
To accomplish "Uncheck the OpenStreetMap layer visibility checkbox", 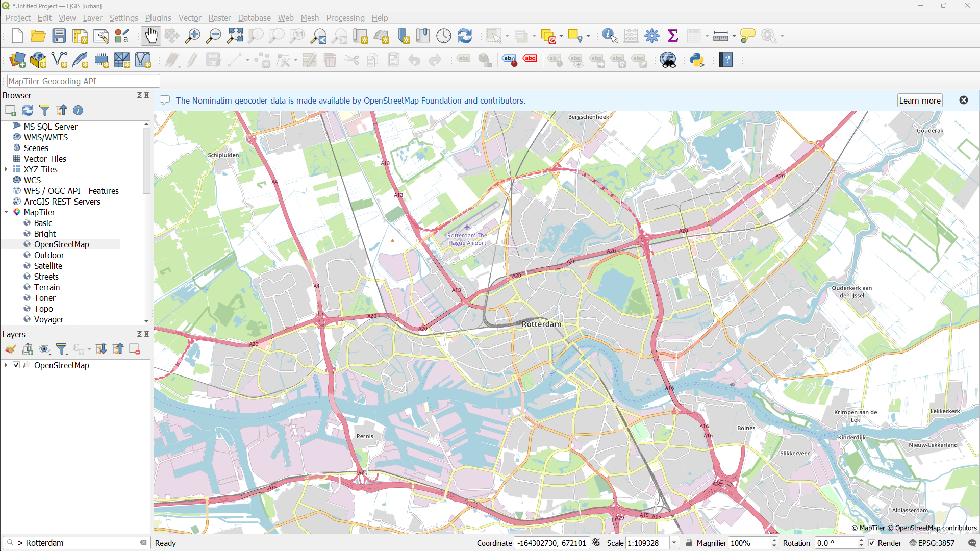I will (x=16, y=365).
